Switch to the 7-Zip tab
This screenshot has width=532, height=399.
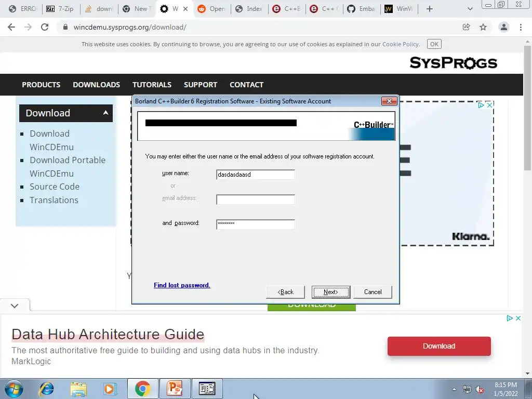coord(60,9)
